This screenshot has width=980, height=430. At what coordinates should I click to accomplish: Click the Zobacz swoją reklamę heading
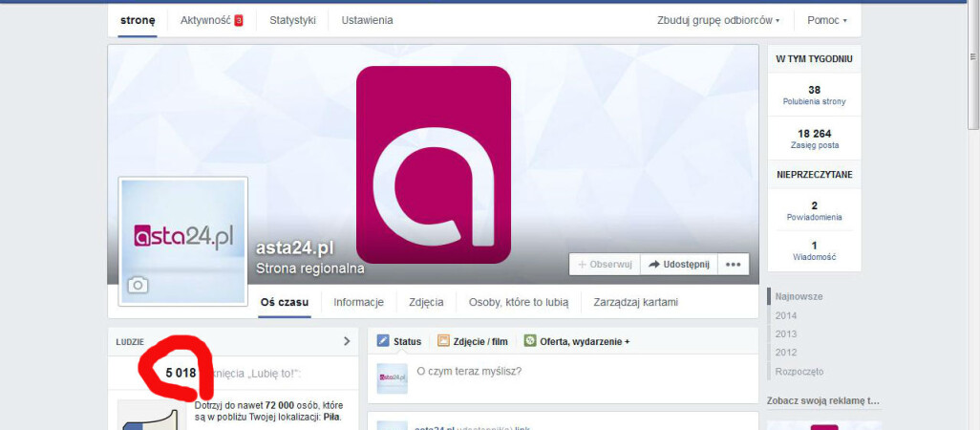(822, 401)
